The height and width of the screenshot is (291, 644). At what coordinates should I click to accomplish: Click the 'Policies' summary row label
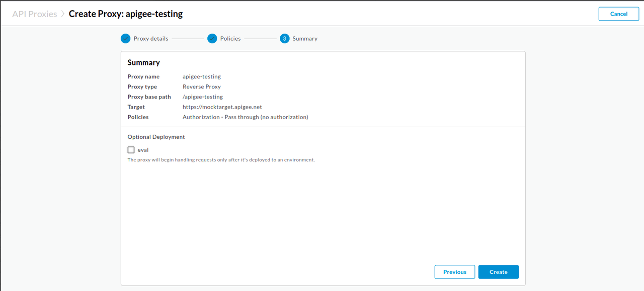[x=138, y=117]
